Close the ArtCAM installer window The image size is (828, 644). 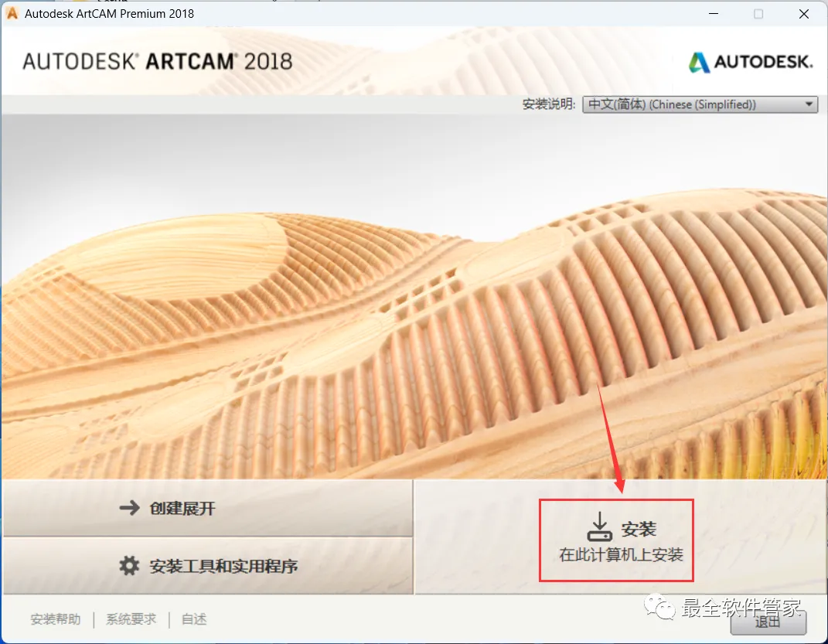(804, 14)
